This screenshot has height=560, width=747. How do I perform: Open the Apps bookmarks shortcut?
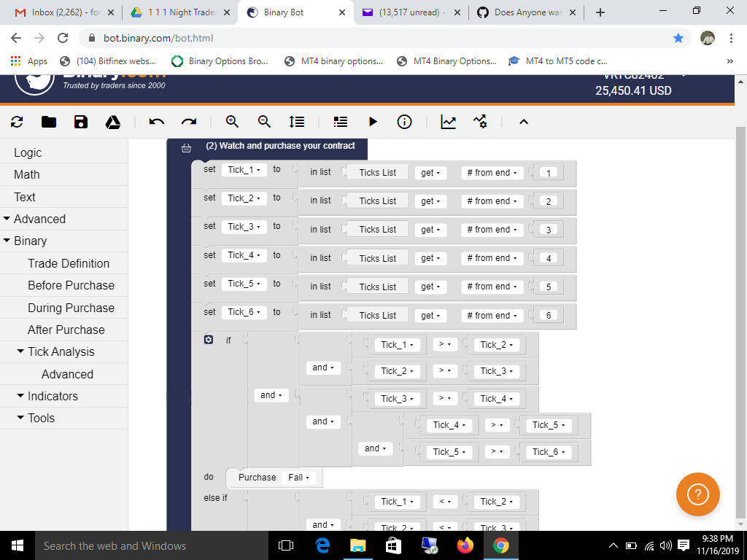[29, 61]
